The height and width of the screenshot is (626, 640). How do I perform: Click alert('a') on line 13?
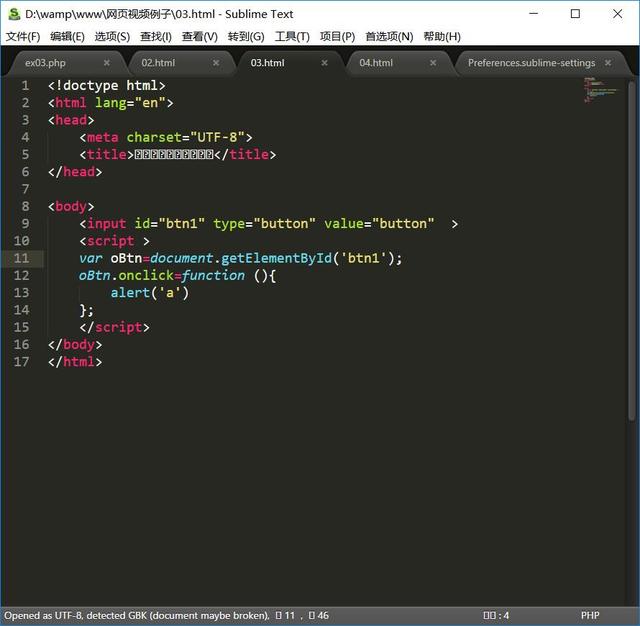[150, 293]
